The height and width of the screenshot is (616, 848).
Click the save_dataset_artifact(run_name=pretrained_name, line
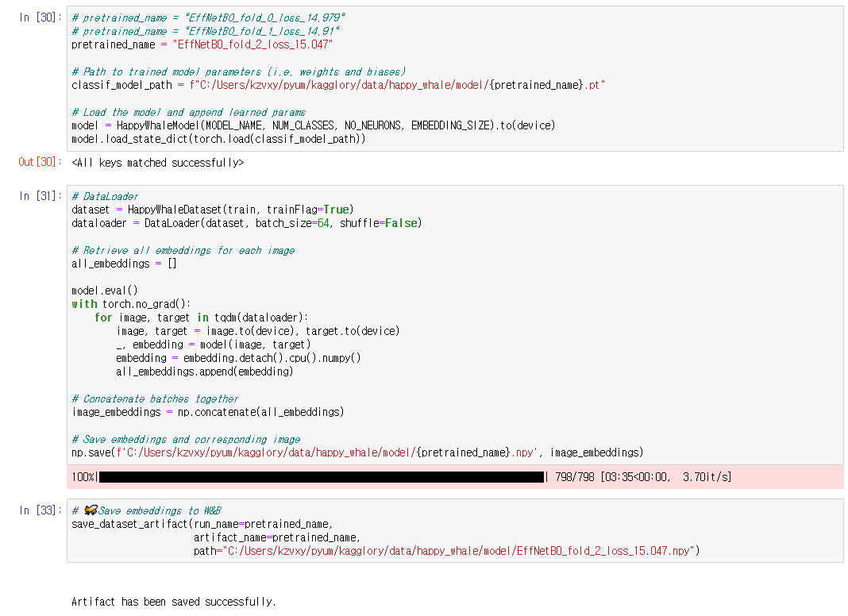202,524
